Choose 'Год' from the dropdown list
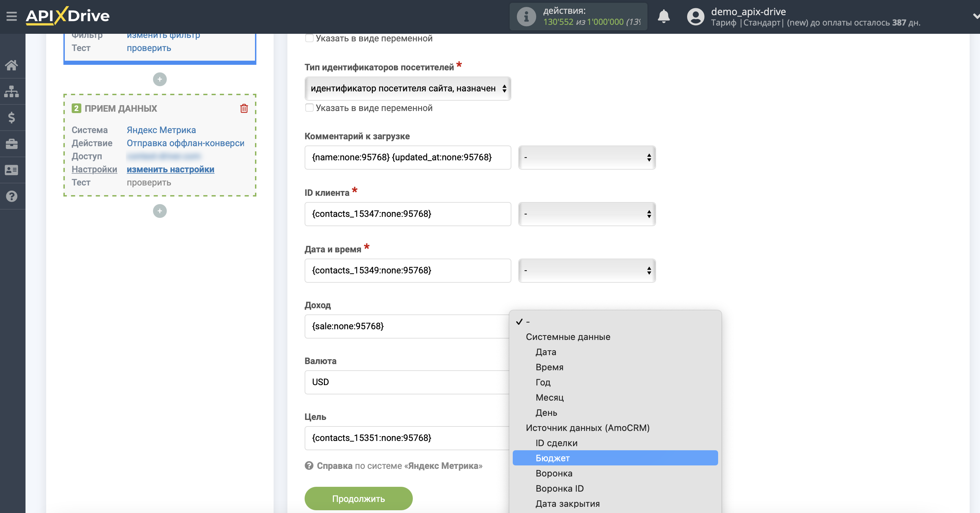Viewport: 980px width, 513px height. 615,382
